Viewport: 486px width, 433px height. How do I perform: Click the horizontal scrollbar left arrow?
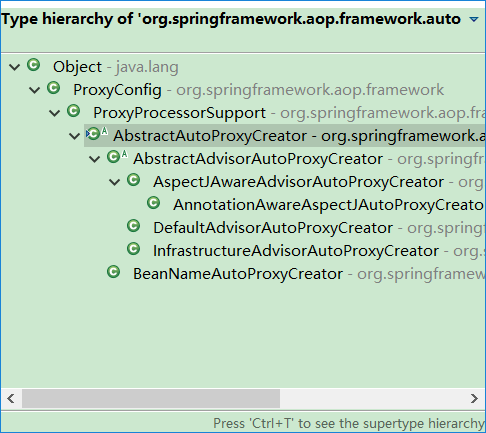[x=11, y=398]
